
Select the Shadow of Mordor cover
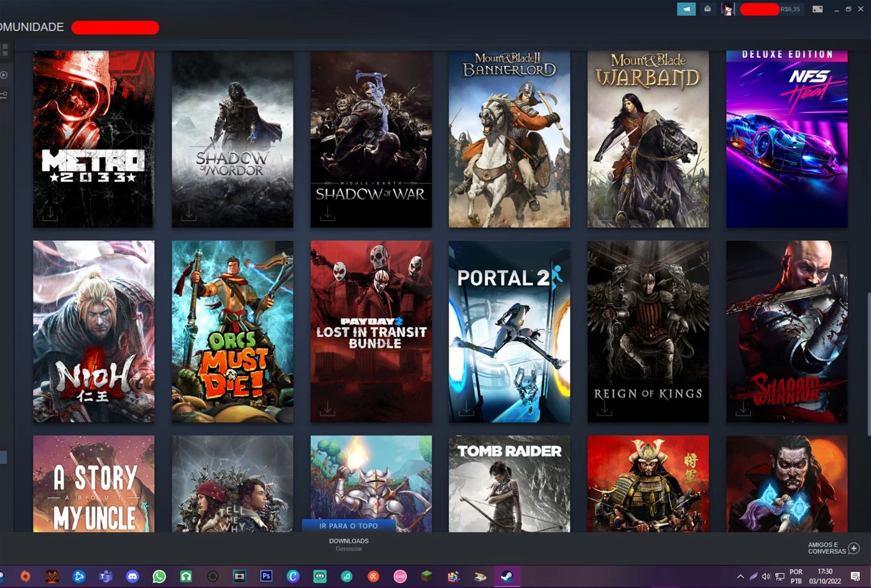coord(232,139)
